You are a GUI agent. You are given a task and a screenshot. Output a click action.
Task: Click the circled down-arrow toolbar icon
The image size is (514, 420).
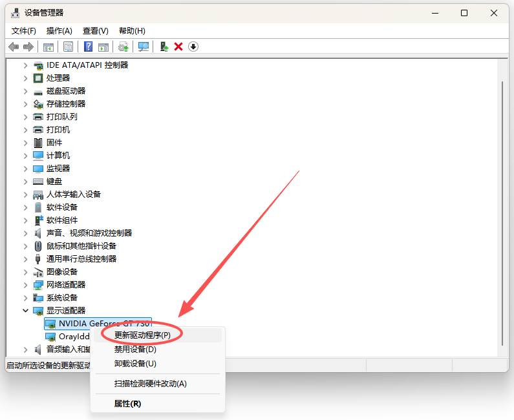click(193, 47)
